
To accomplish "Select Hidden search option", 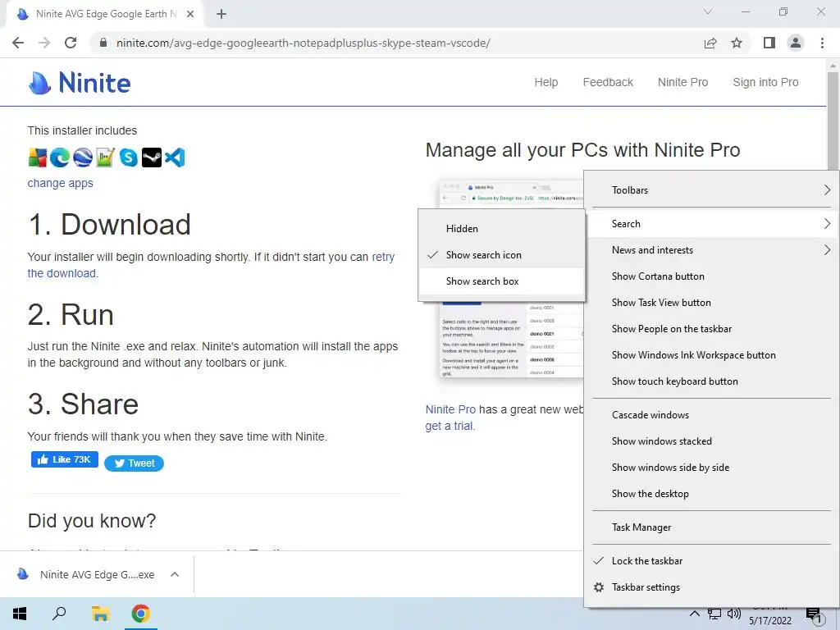I will (x=502, y=229).
